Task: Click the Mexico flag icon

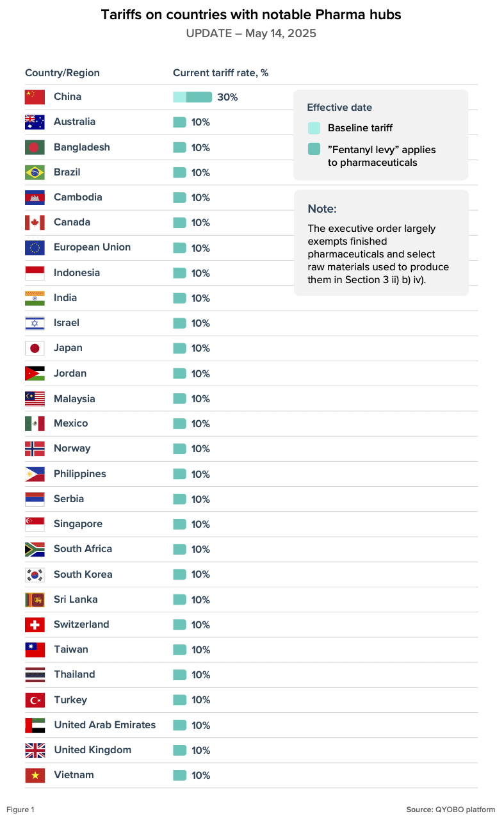Action: 35,423
